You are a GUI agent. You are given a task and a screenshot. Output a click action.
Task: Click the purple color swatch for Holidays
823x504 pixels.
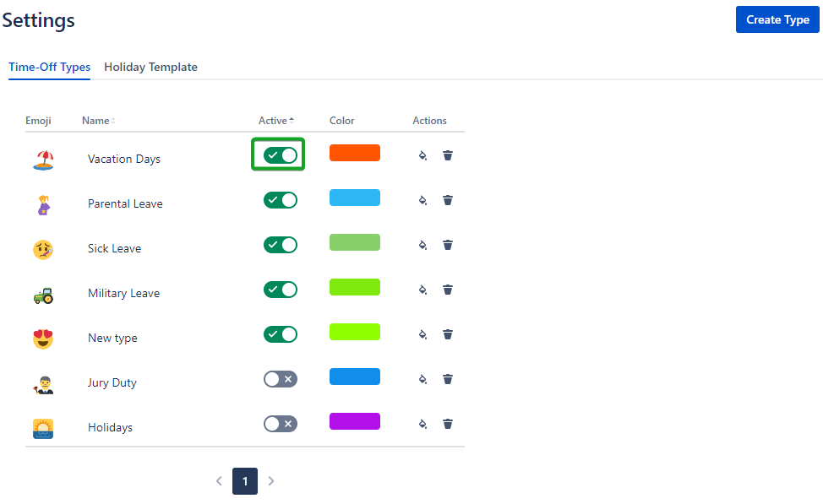click(355, 421)
